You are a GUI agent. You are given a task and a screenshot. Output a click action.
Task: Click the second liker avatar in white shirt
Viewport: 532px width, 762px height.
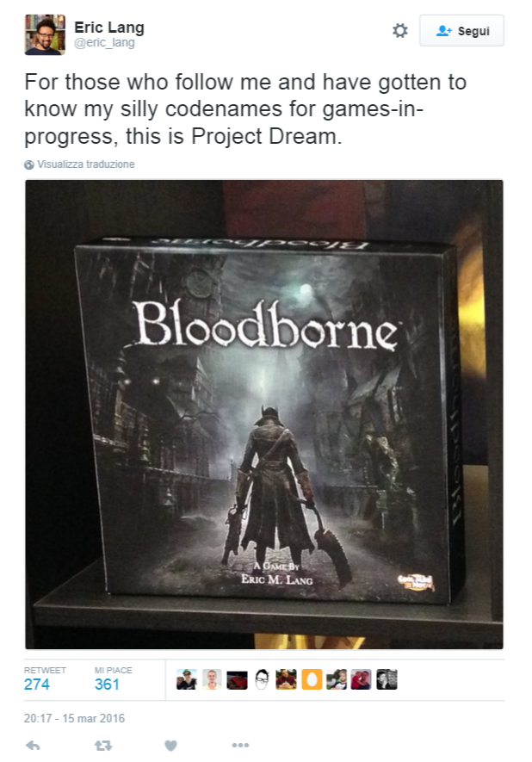click(x=212, y=679)
